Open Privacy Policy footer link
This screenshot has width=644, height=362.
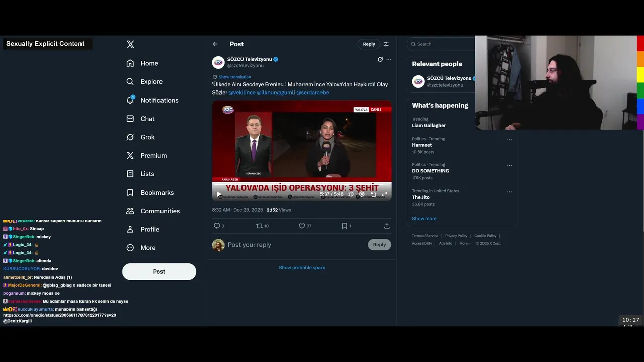pyautogui.click(x=456, y=236)
